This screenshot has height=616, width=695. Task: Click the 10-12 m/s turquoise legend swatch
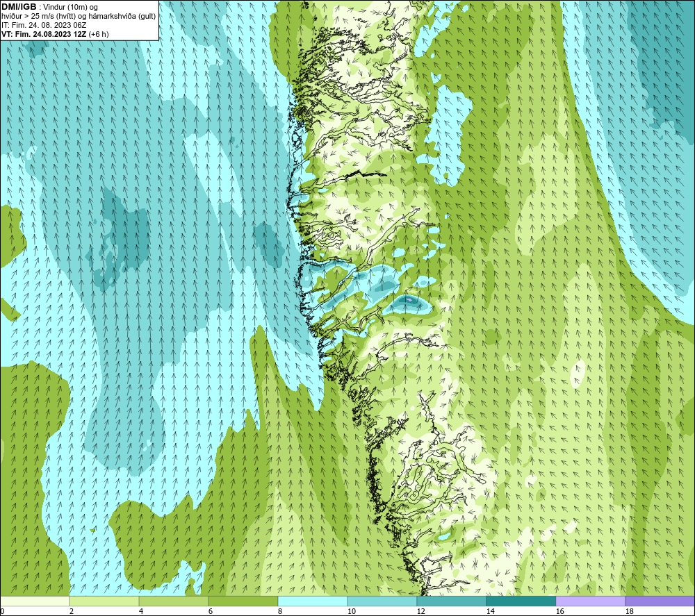[382, 601]
